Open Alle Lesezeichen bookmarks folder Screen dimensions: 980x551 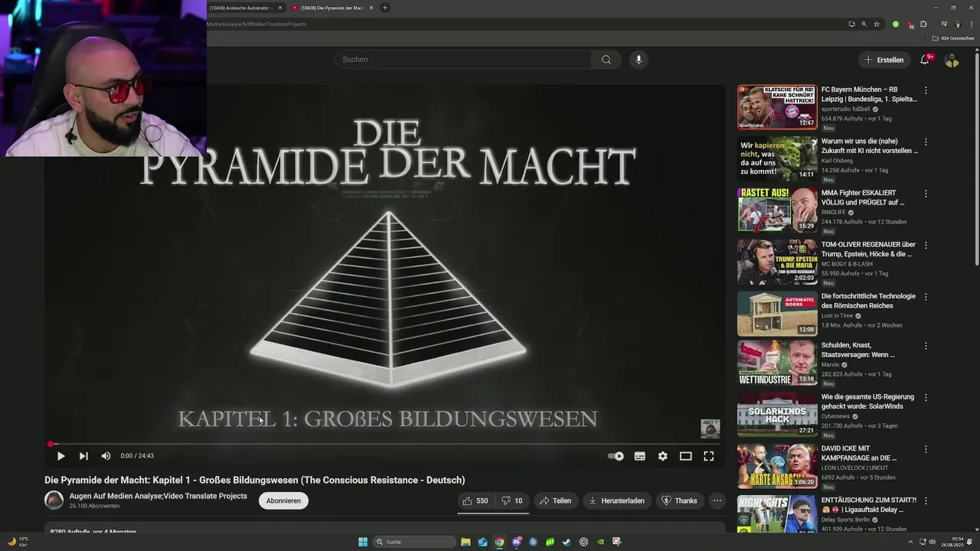coord(952,38)
